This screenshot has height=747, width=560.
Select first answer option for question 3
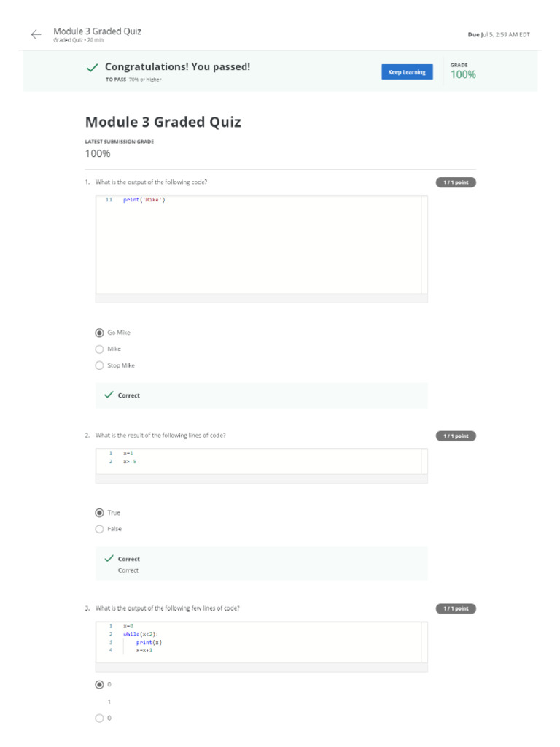pyautogui.click(x=100, y=685)
